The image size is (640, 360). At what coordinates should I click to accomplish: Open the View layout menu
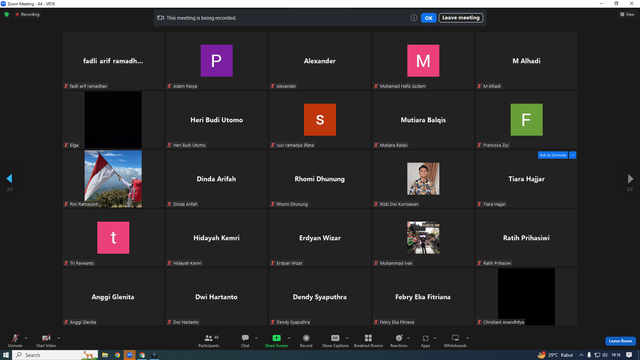pos(627,14)
